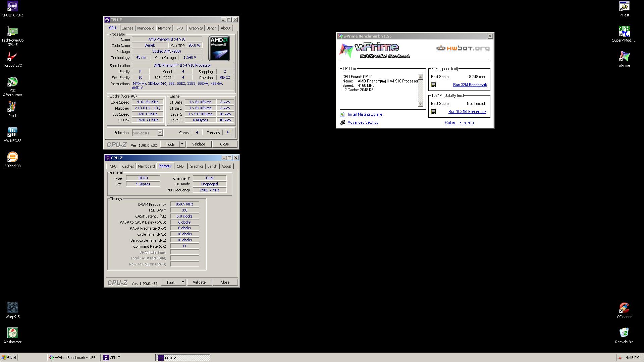Click Tools button in lower CPU-Z Memory window
Screen dimensions: 644x362
point(171,282)
